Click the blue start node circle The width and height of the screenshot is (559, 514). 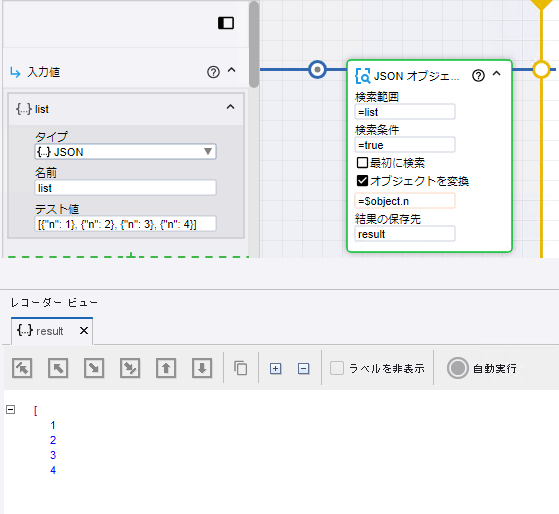pos(317,69)
